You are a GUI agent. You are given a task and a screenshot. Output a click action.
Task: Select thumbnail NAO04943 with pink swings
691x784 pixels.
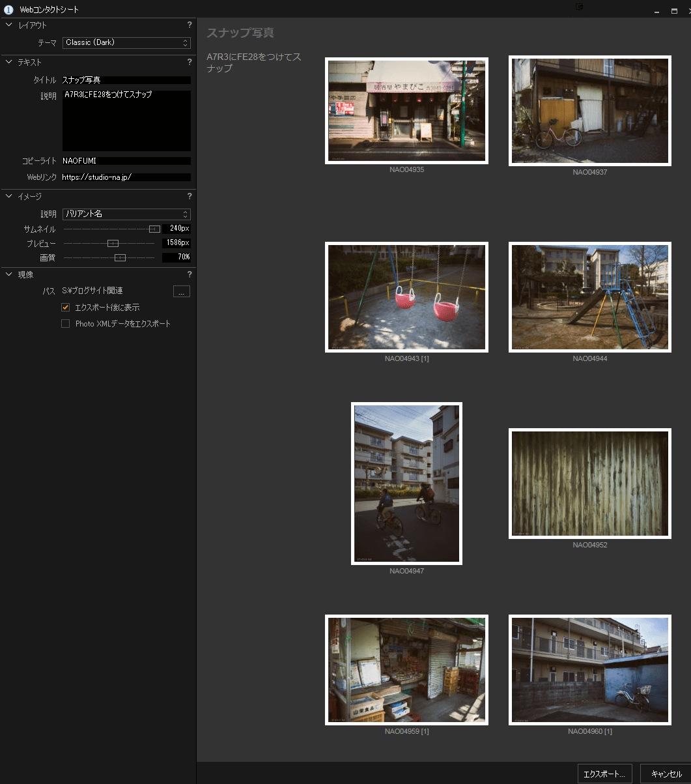coord(406,297)
